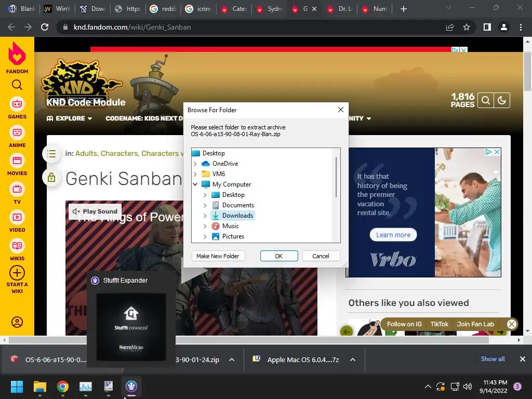The image size is (532, 399).
Task: Expand the Documents folder node
Action: [x=205, y=205]
